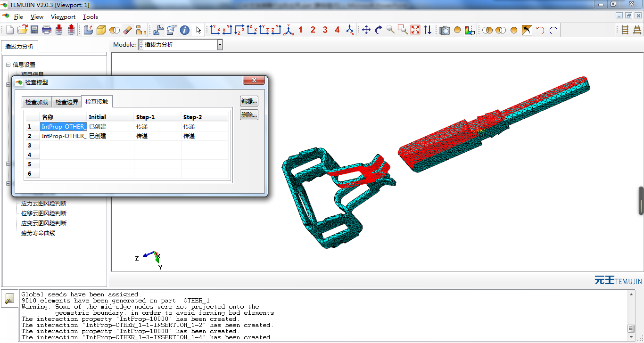Switch to the 检查边界 tab
The width and height of the screenshot is (644, 343).
tap(67, 102)
